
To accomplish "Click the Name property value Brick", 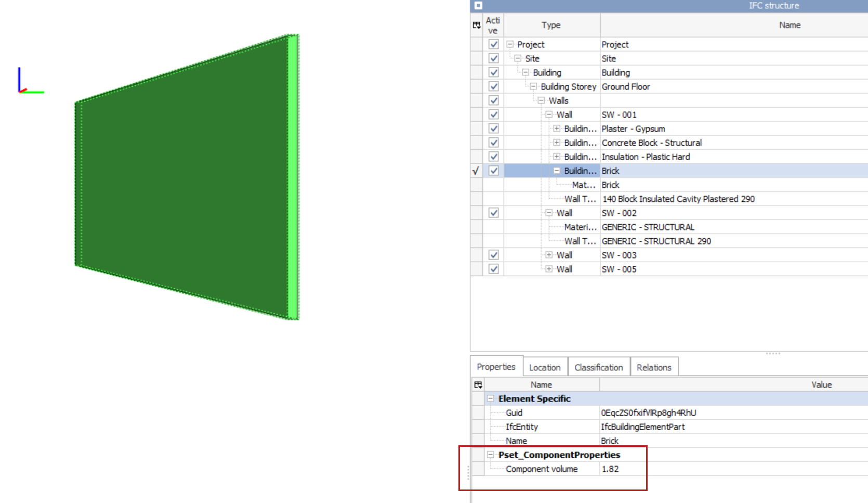I will [610, 441].
